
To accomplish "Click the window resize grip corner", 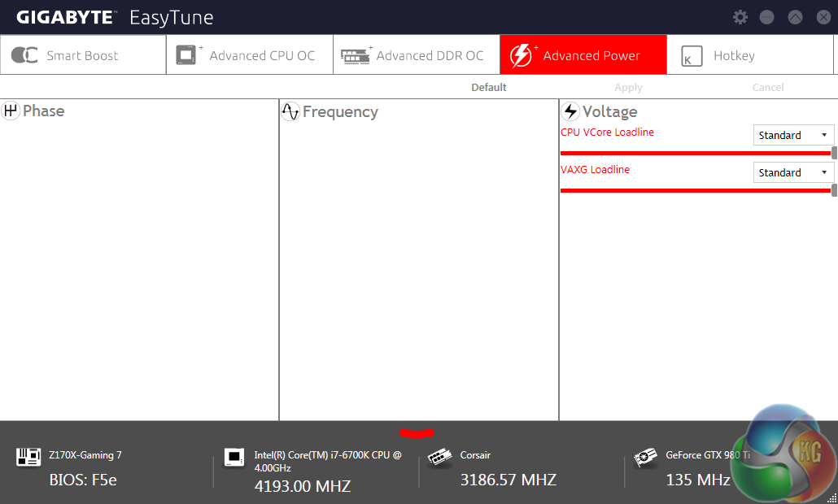I will tap(832, 498).
